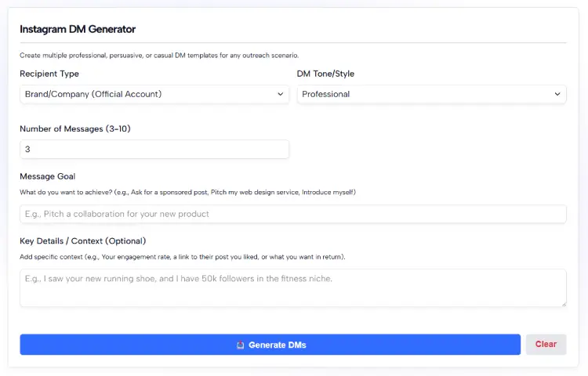
Task: Open the Recipient Type dropdown
Action: [x=154, y=94]
